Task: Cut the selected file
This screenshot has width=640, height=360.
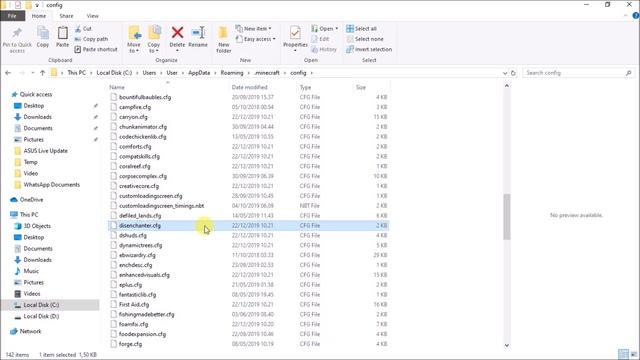Action: (83, 29)
